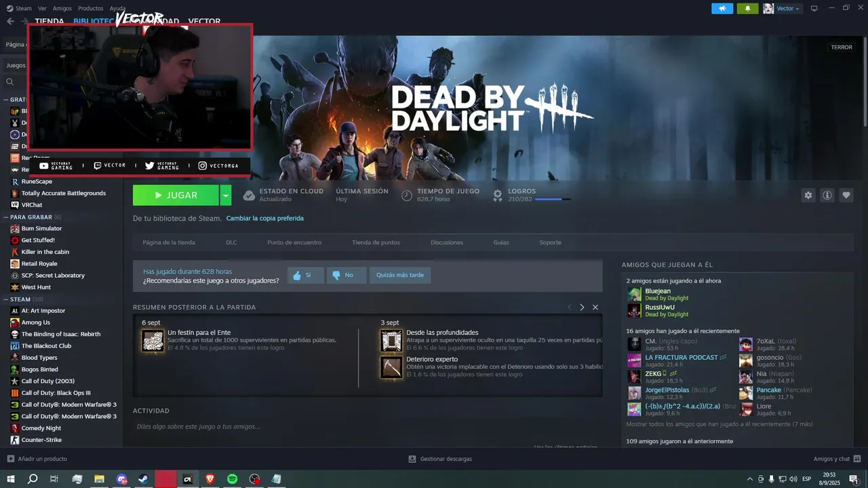Image resolution: width=868 pixels, height=488 pixels.
Task: Show next post-game summary page
Action: coord(582,307)
